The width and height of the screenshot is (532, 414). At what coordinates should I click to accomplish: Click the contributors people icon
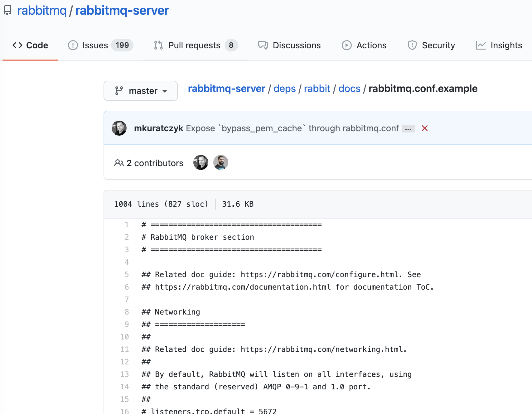[x=119, y=163]
